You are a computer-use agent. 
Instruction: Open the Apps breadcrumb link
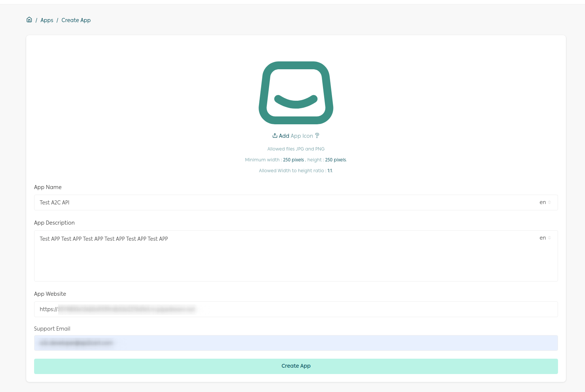click(47, 20)
